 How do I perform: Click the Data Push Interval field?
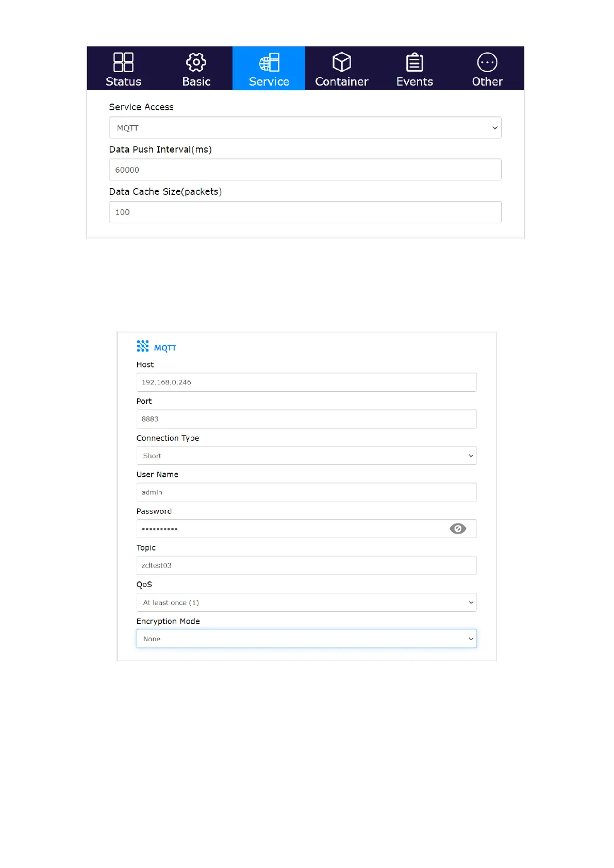click(305, 170)
